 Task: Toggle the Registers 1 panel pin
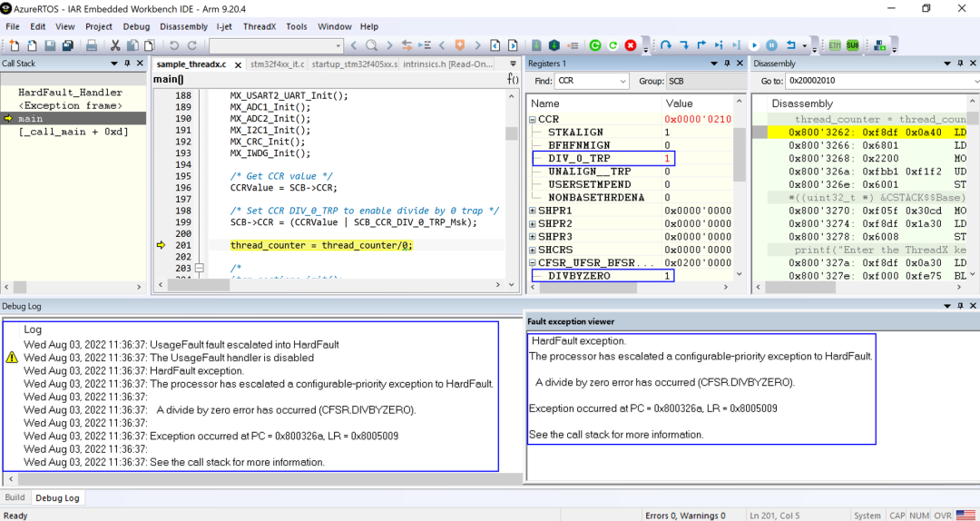click(x=727, y=64)
